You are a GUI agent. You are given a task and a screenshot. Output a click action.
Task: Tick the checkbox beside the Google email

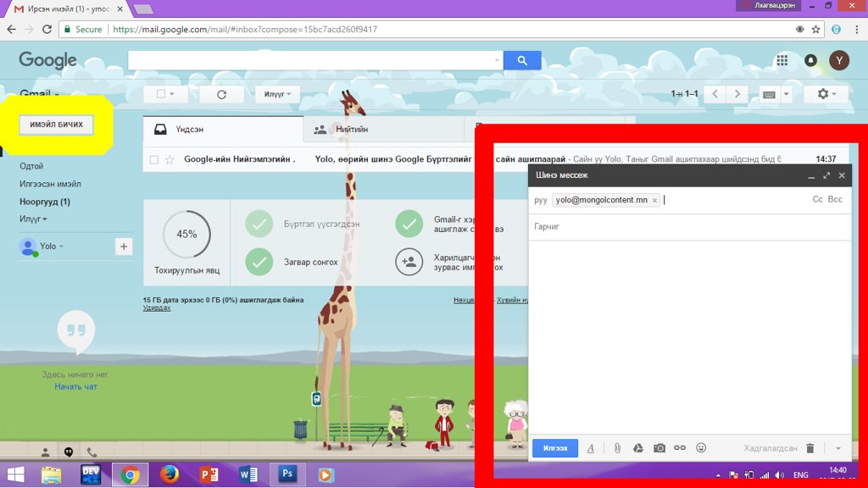click(x=153, y=159)
